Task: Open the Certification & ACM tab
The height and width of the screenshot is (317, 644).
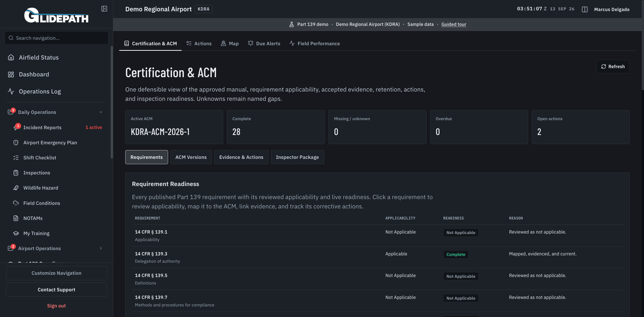Action: pos(150,43)
